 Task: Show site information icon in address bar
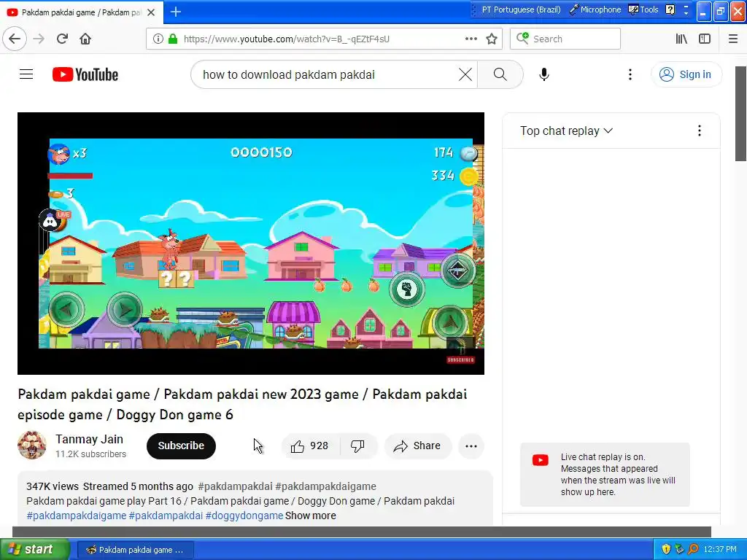158,39
